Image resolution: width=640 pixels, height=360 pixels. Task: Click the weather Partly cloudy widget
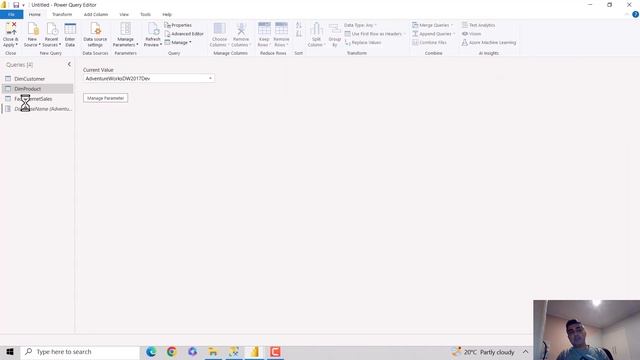click(x=483, y=352)
